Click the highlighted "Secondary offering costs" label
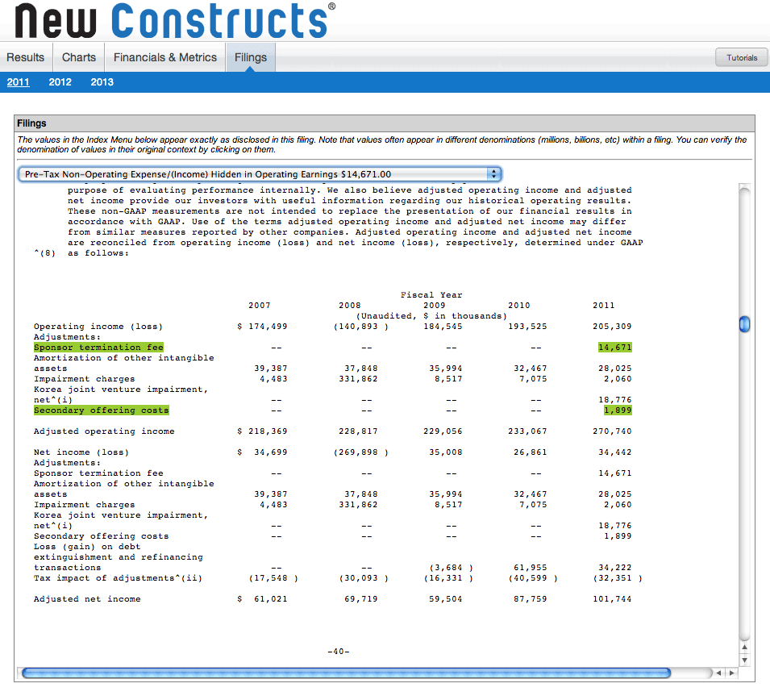770x700 pixels. pyautogui.click(x=101, y=410)
